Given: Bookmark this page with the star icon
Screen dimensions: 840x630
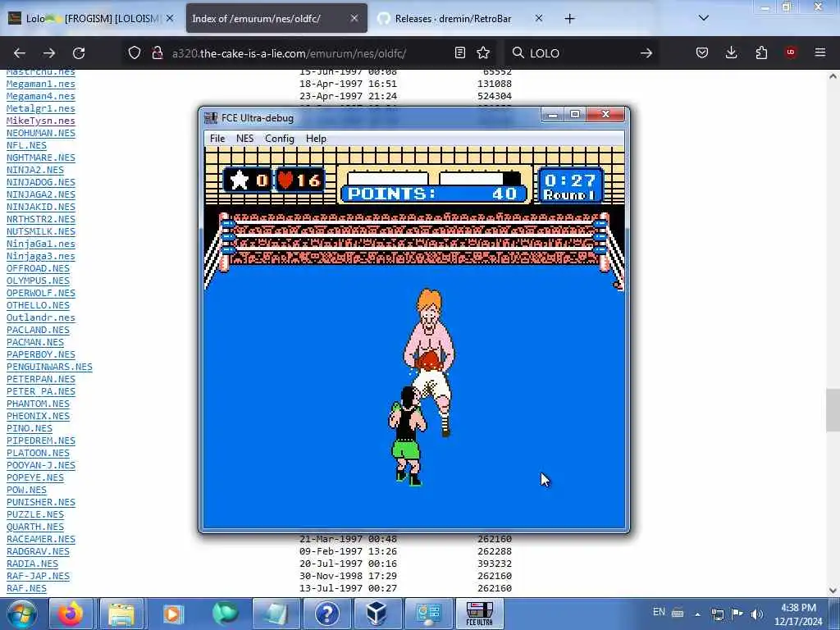Looking at the screenshot, I should [x=483, y=52].
